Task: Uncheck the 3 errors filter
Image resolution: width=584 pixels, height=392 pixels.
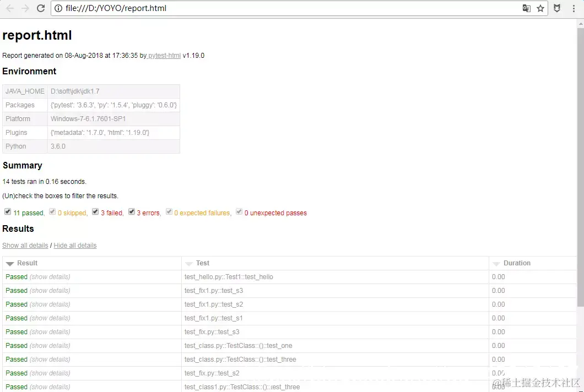Action: coord(132,212)
